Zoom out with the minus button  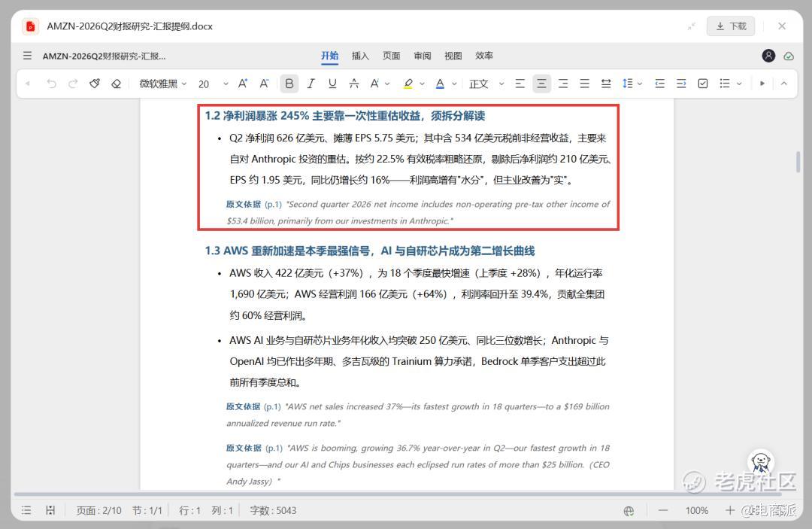663,510
